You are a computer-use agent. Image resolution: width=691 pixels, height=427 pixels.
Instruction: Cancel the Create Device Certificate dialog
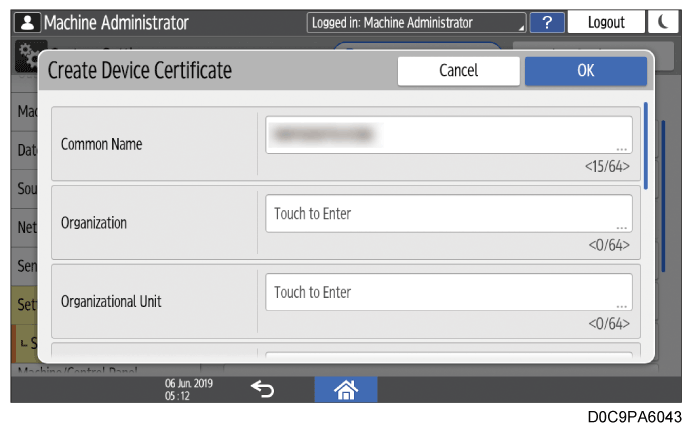[458, 71]
